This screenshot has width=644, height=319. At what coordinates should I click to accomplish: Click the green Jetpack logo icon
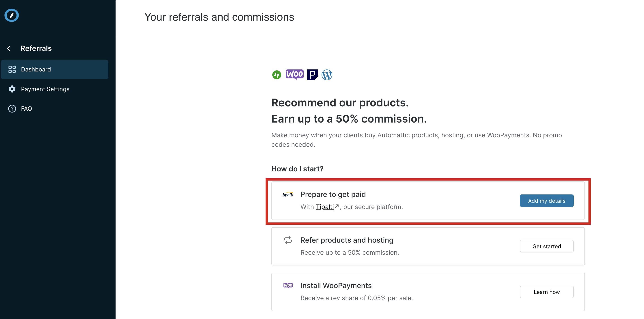point(277,75)
